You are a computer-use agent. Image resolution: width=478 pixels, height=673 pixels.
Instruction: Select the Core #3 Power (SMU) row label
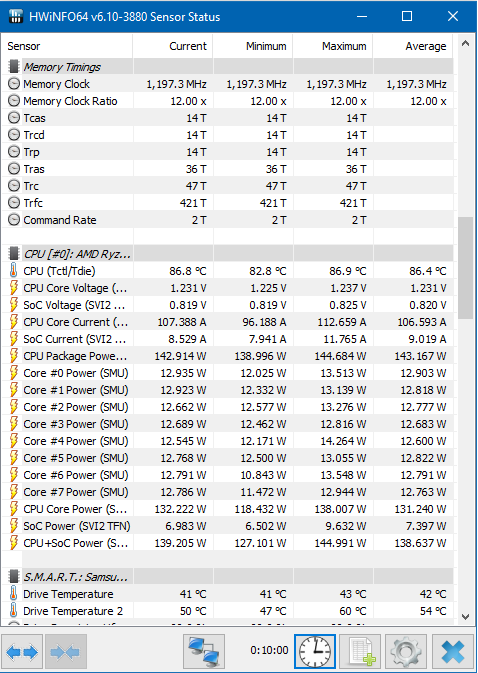click(76, 424)
